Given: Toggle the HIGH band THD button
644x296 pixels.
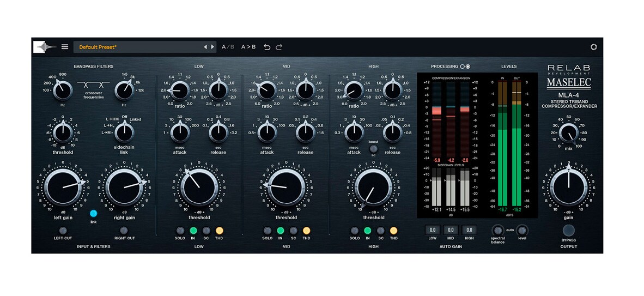Looking at the screenshot, I should [x=393, y=231].
